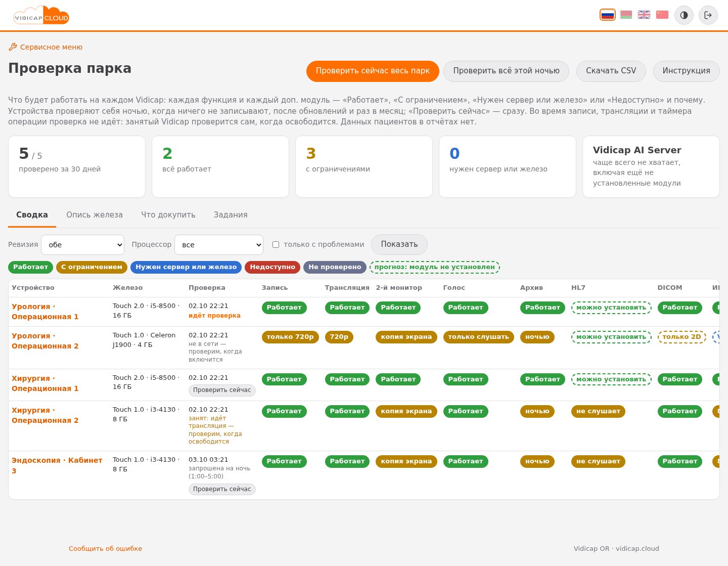Select the UK flag language

[644, 15]
